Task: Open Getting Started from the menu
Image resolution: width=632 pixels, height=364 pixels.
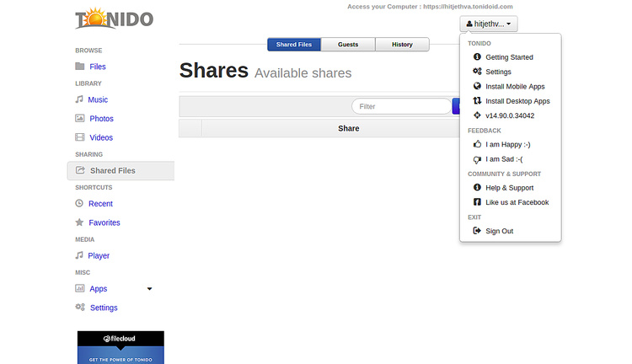Action: [509, 57]
